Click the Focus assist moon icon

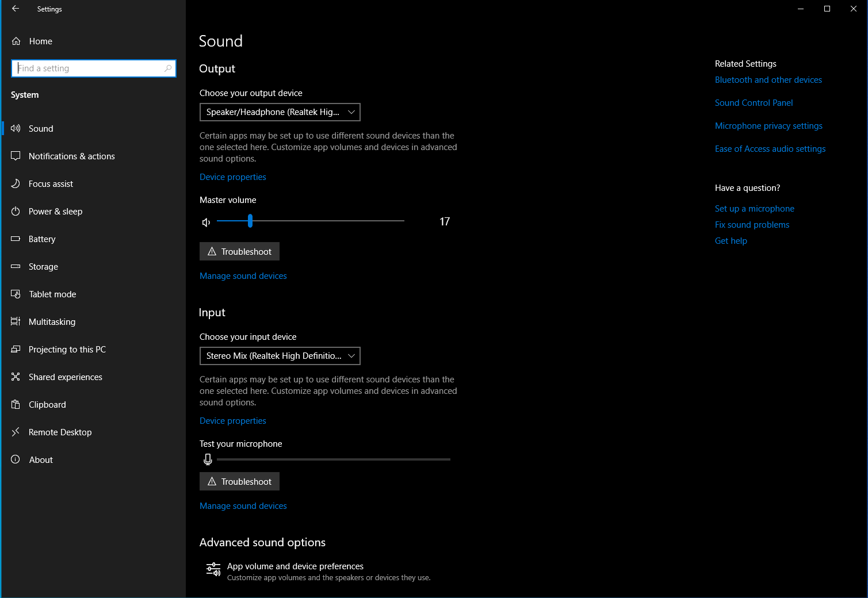click(x=16, y=183)
